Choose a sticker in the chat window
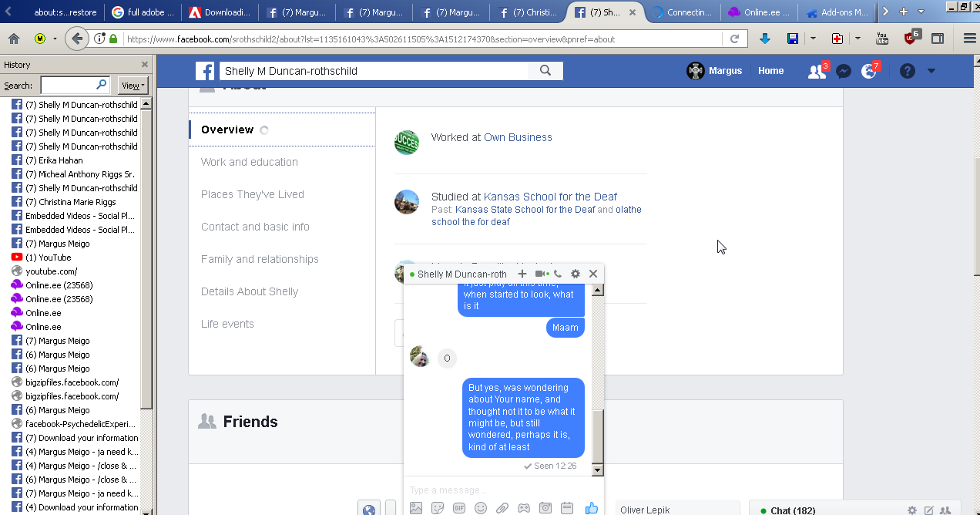The height and width of the screenshot is (515, 980). 438,508
